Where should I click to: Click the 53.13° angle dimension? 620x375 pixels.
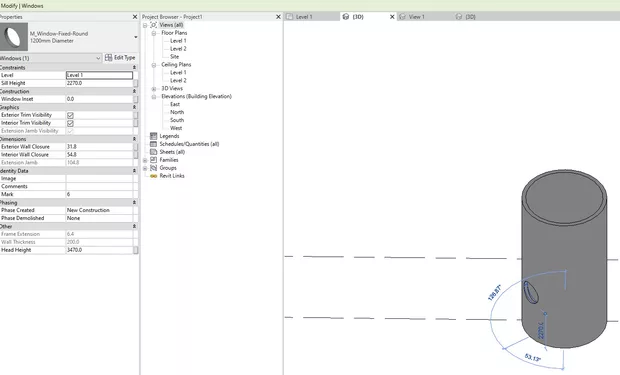[533, 358]
